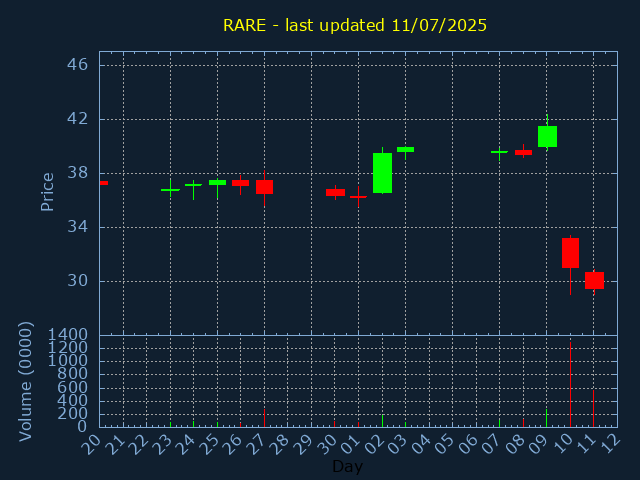
Task: Select price axis label 34
Action: [78, 227]
